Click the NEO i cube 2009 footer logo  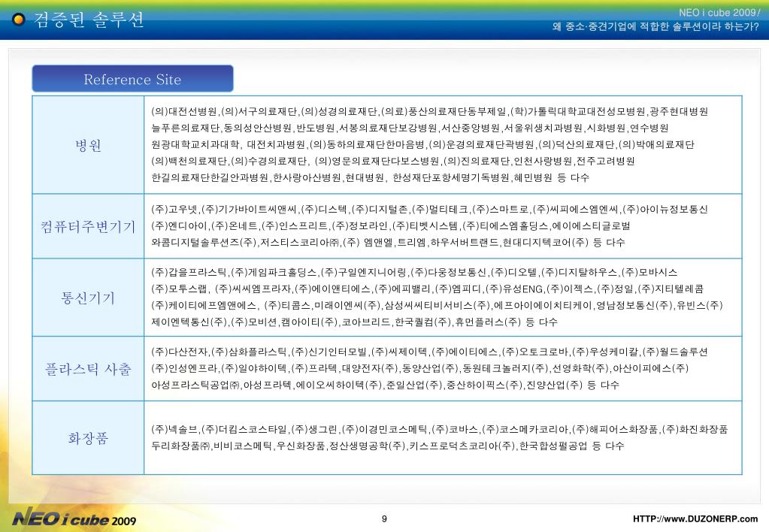tap(74, 518)
